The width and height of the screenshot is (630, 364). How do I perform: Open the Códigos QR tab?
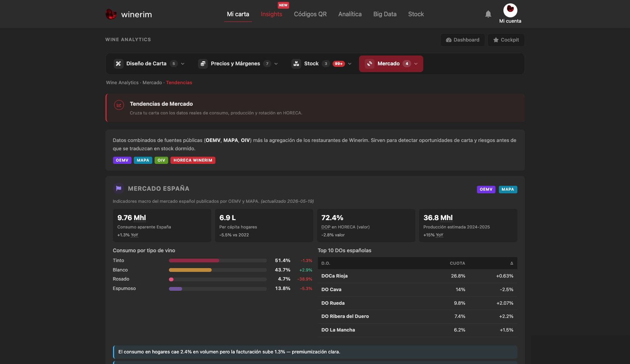click(x=310, y=14)
